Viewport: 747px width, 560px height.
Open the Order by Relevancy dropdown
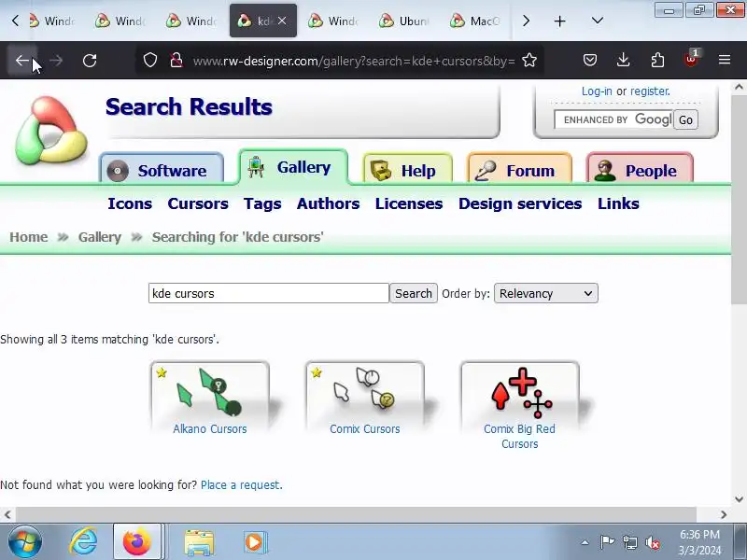(546, 293)
